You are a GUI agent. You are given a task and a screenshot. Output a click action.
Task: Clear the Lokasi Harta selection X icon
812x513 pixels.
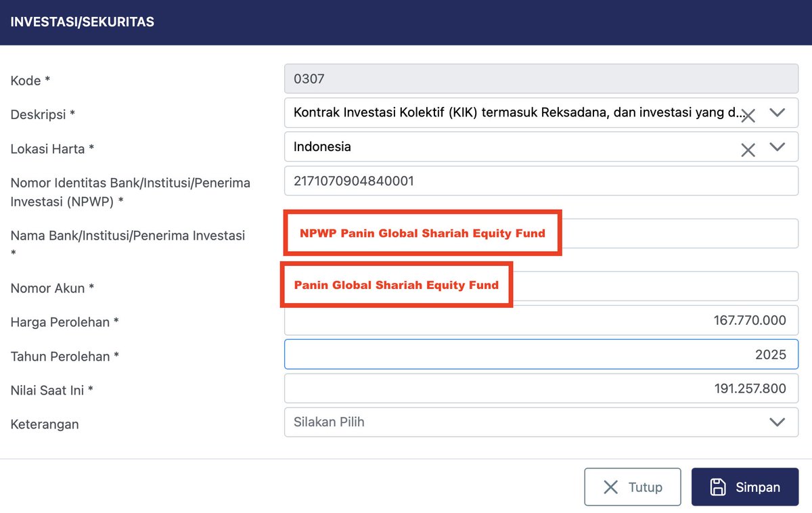(x=748, y=150)
